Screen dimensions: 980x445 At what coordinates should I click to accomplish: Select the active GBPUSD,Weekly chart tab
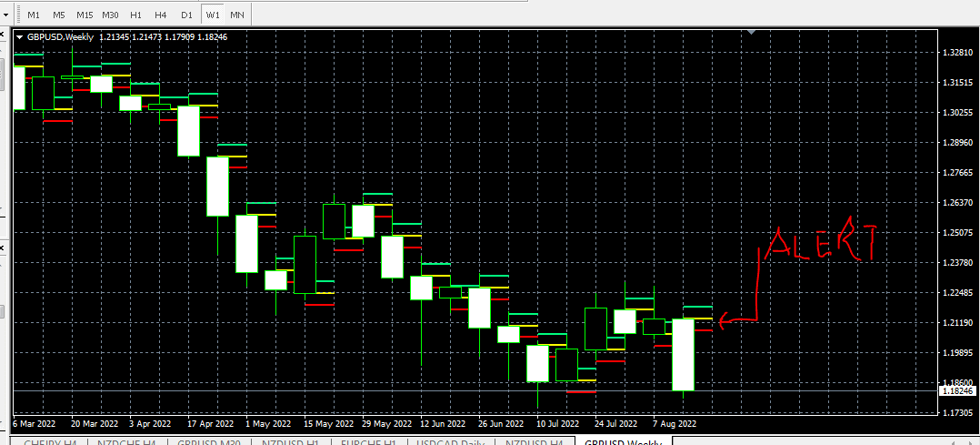click(x=623, y=442)
